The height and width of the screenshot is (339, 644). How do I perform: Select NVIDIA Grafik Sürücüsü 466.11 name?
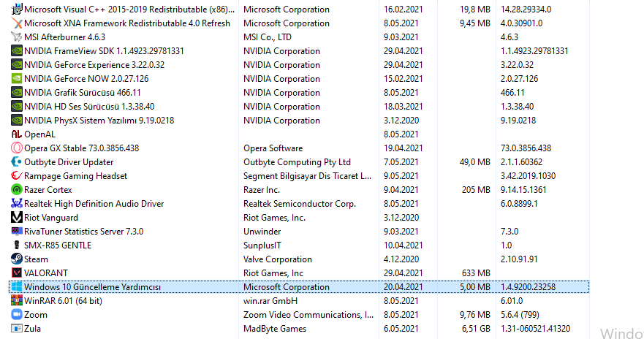point(82,92)
